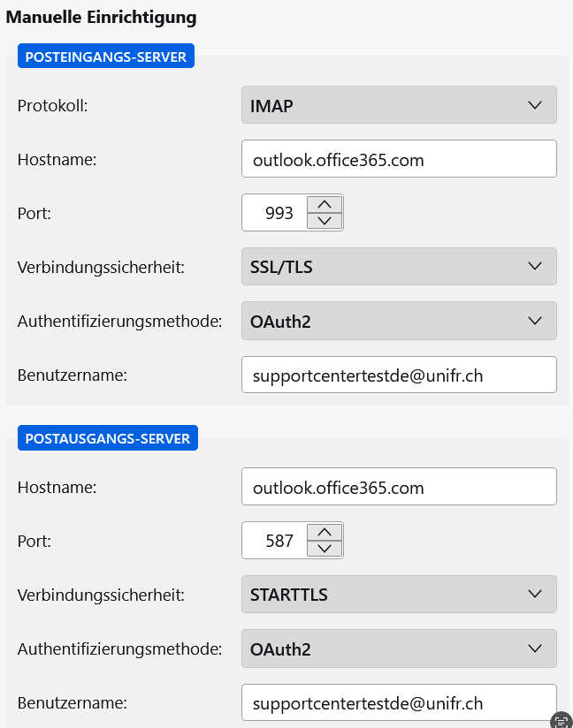
Task: Click the incoming server Hostname field
Action: click(x=399, y=159)
